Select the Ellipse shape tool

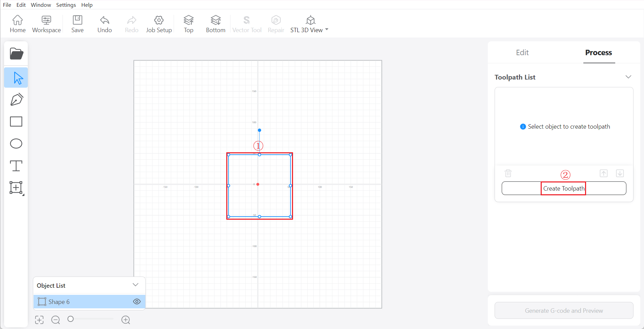tap(16, 144)
